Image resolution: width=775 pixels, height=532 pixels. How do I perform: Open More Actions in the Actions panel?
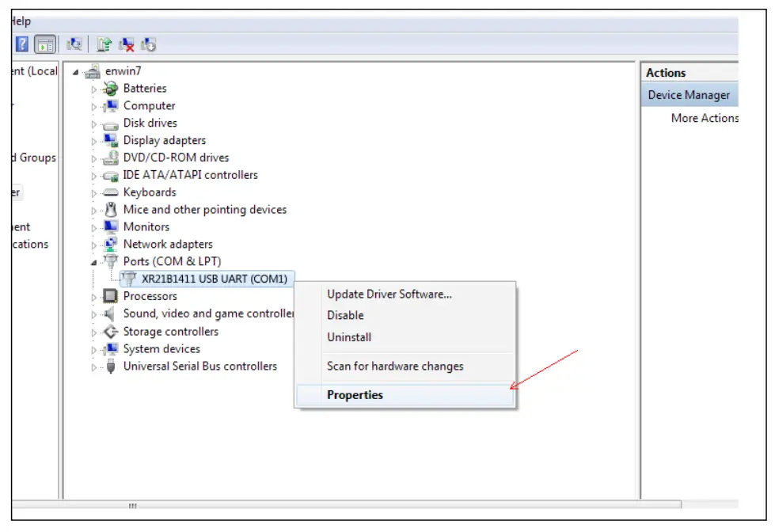[706, 116]
